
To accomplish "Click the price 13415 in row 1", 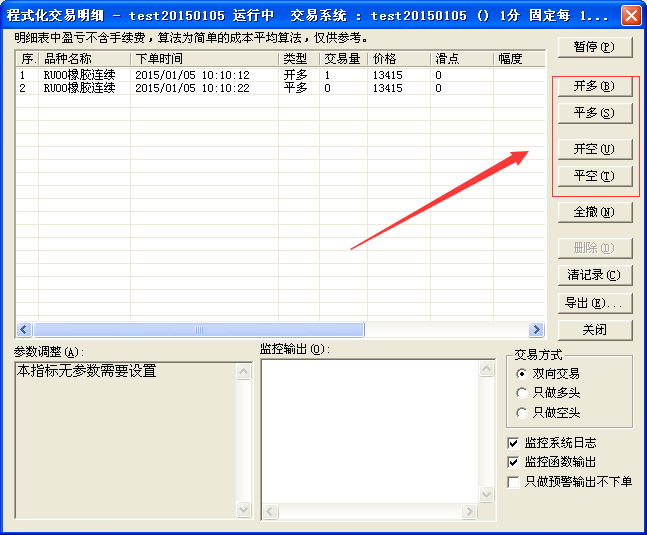I will [387, 75].
